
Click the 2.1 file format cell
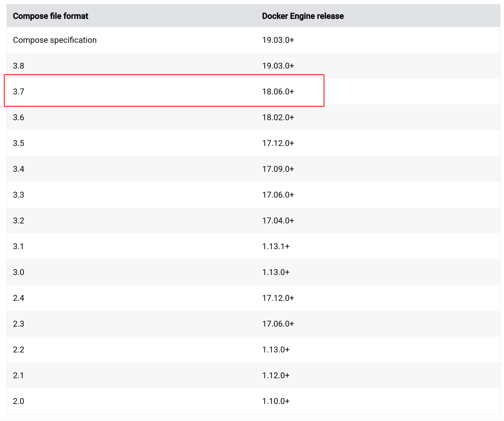pos(18,376)
